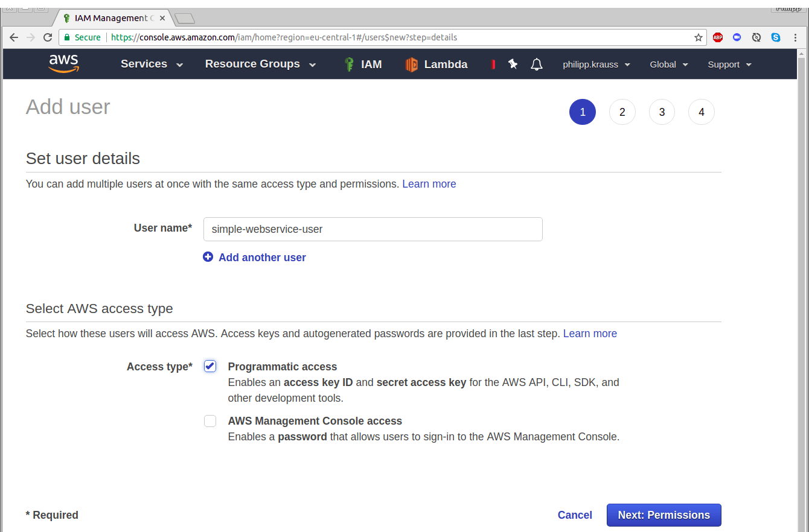Viewport: 809px width, 532px height.
Task: Uncheck Programmatic access checkbox
Action: tap(210, 366)
